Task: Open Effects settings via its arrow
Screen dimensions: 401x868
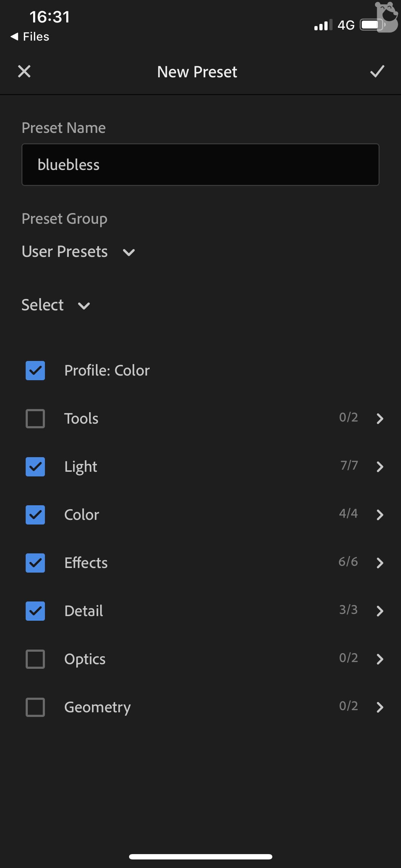Action: point(380,563)
